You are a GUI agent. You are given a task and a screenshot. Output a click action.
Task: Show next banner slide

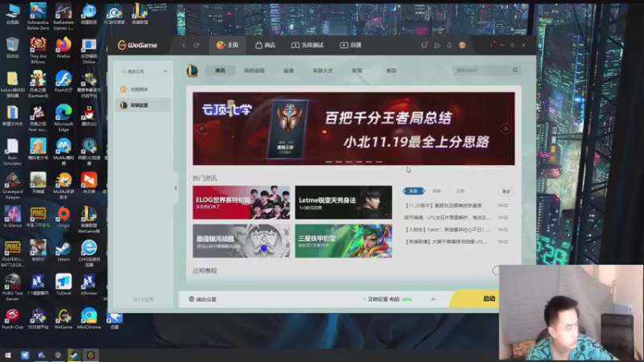point(506,129)
